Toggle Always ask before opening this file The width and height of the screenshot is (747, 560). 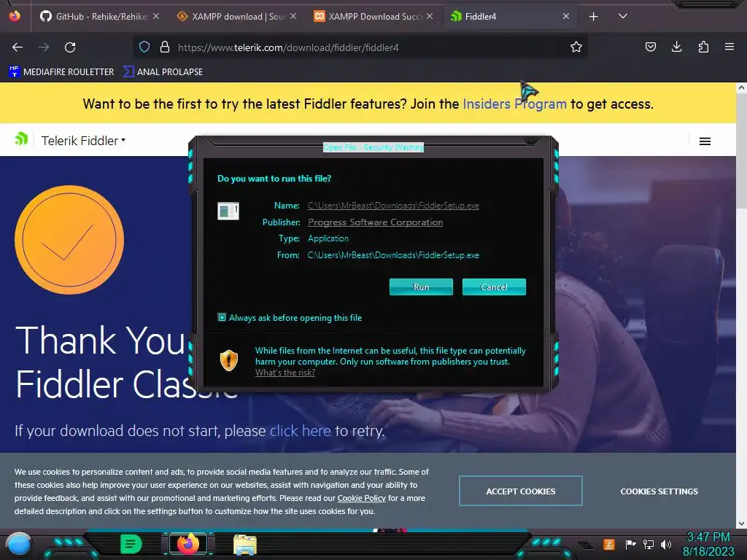tap(222, 317)
